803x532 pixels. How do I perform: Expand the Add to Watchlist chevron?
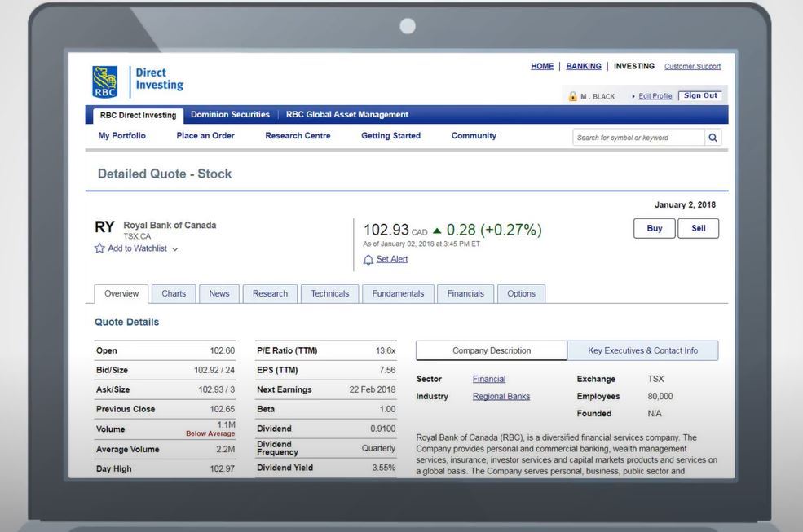pyautogui.click(x=175, y=249)
